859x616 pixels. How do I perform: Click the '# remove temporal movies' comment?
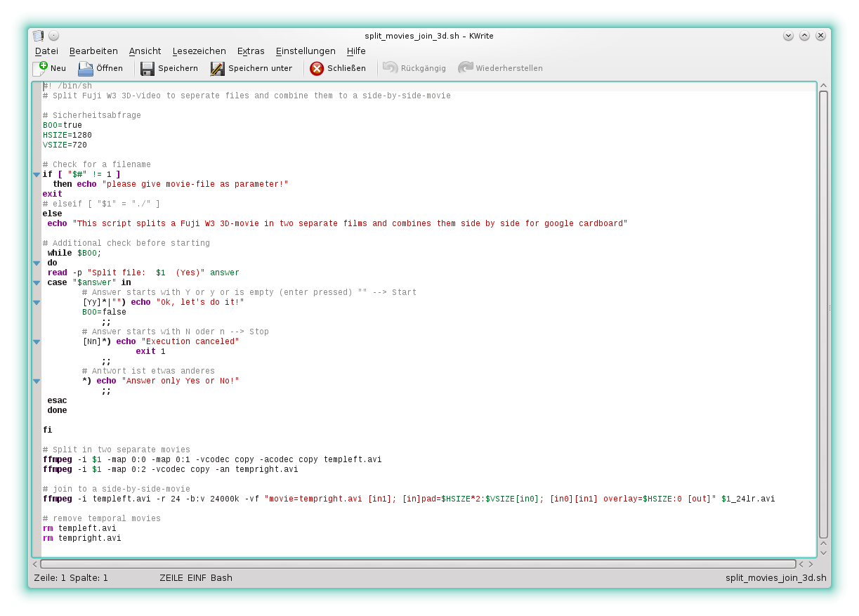tap(102, 518)
